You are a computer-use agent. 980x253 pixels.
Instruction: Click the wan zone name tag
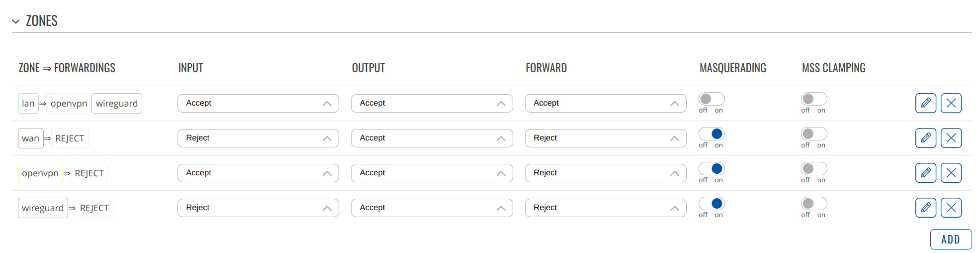click(x=30, y=138)
